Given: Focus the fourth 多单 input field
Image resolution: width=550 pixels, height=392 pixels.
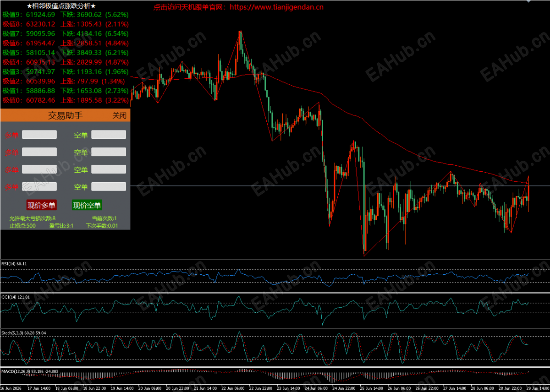Looking at the screenshot, I should coord(39,186).
